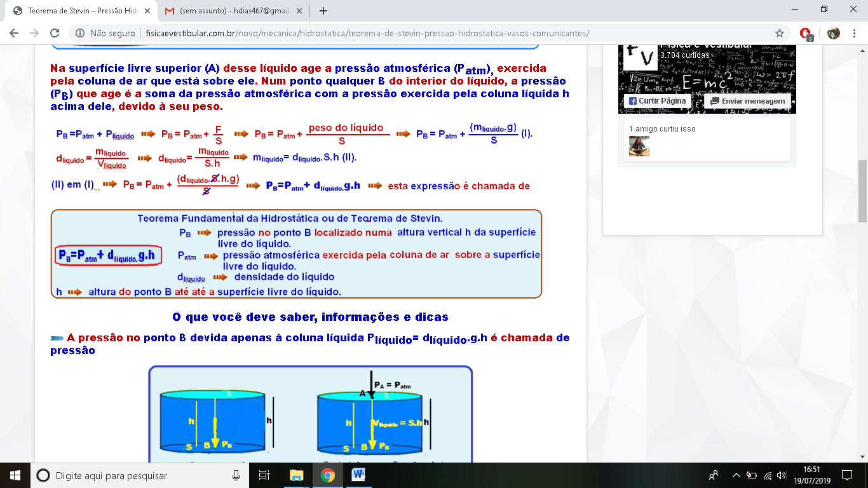Click the Cortana search circle icon

(43, 475)
